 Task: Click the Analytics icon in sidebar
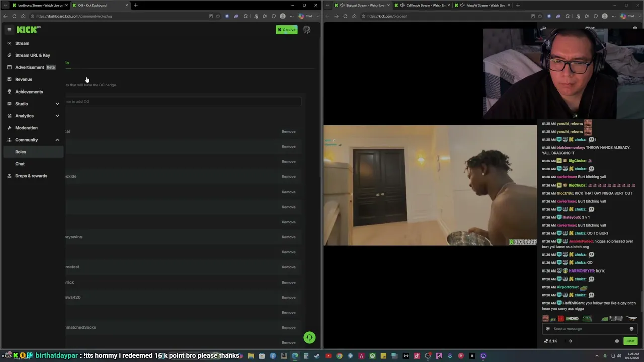pos(9,116)
